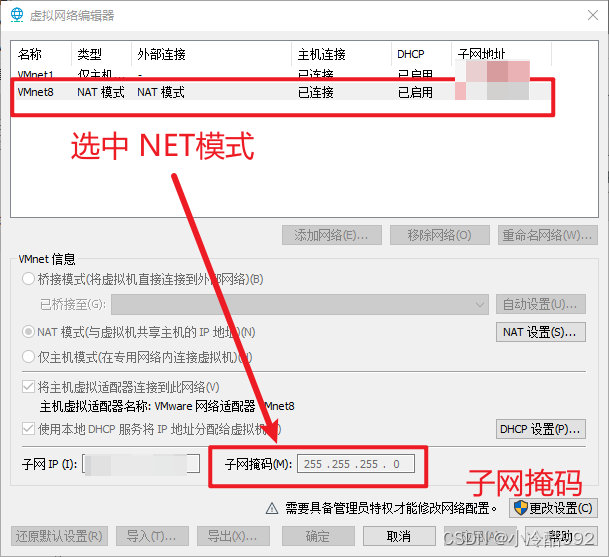Open DHCP 设置 dialog
Screen dimensions: 609x557
point(540,429)
